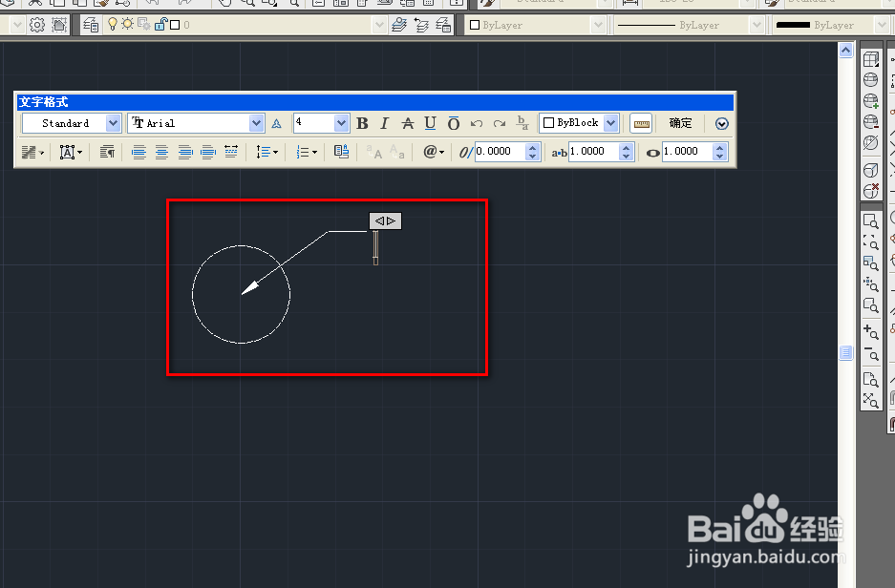Click the globe with red minus icon
The height and width of the screenshot is (588, 895).
871,121
